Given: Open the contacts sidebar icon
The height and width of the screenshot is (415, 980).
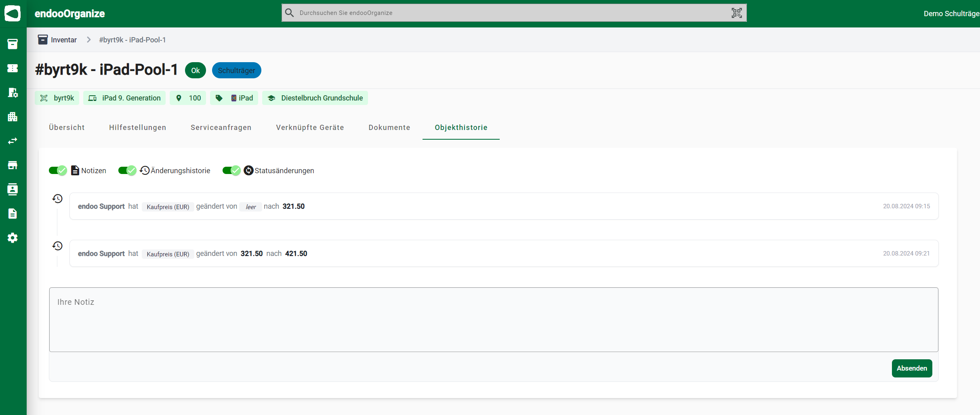Looking at the screenshot, I should (13, 189).
